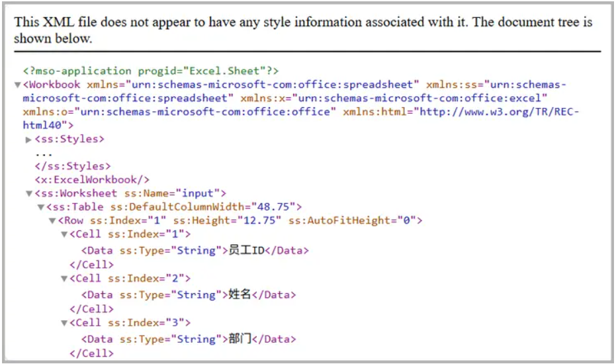Image resolution: width=616 pixels, height=364 pixels.
Task: Collapse the Row ss:Index="1" node
Action: tap(52, 221)
